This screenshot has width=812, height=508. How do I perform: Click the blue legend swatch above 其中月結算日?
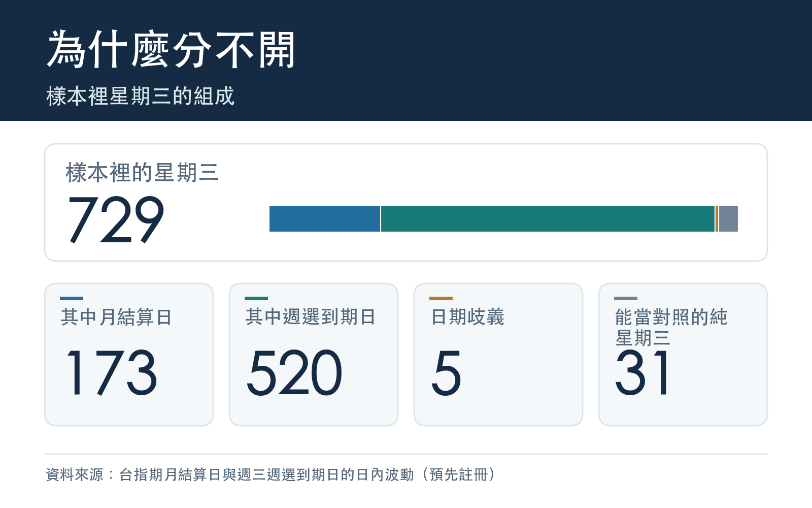click(x=72, y=299)
